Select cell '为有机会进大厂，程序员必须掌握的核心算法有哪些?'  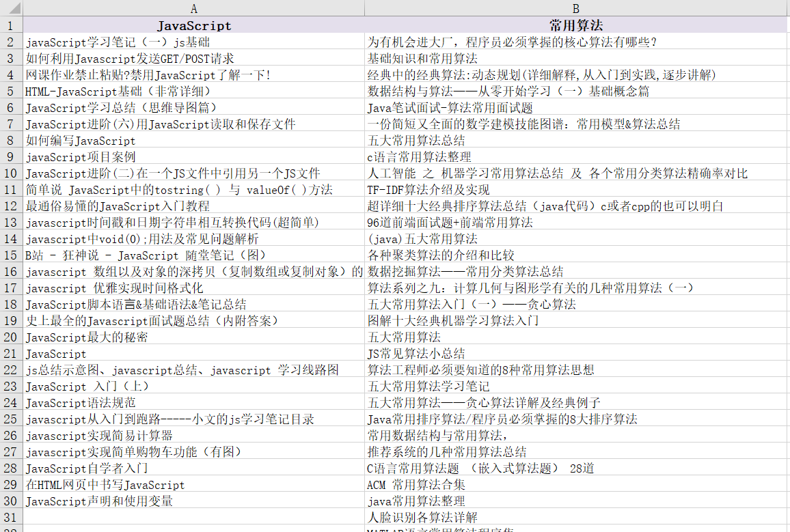pos(576,42)
